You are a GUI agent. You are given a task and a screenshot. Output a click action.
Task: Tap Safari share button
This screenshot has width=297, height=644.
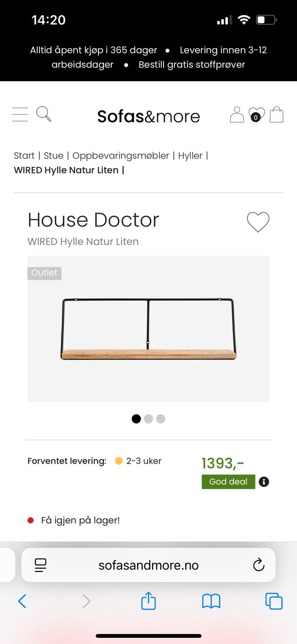coord(148,601)
